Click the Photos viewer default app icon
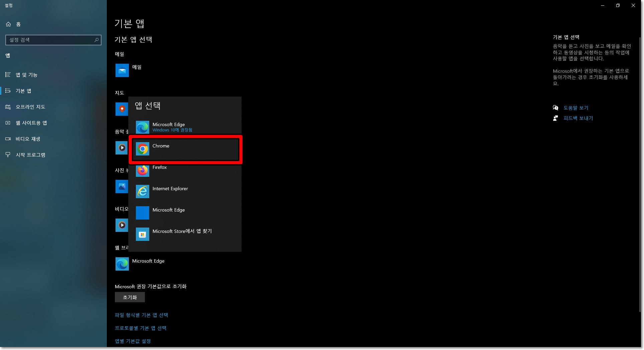 pyautogui.click(x=122, y=187)
